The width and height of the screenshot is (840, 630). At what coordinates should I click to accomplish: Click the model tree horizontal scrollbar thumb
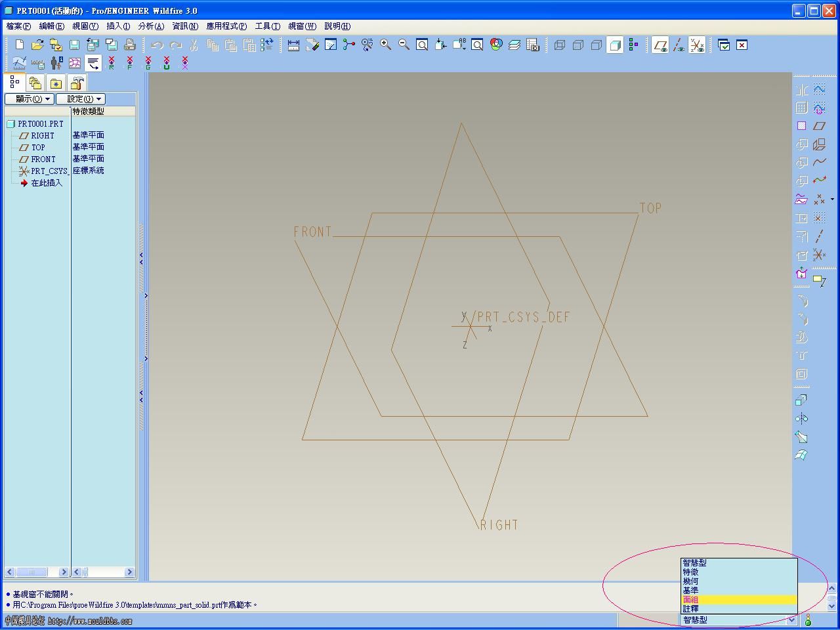31,572
